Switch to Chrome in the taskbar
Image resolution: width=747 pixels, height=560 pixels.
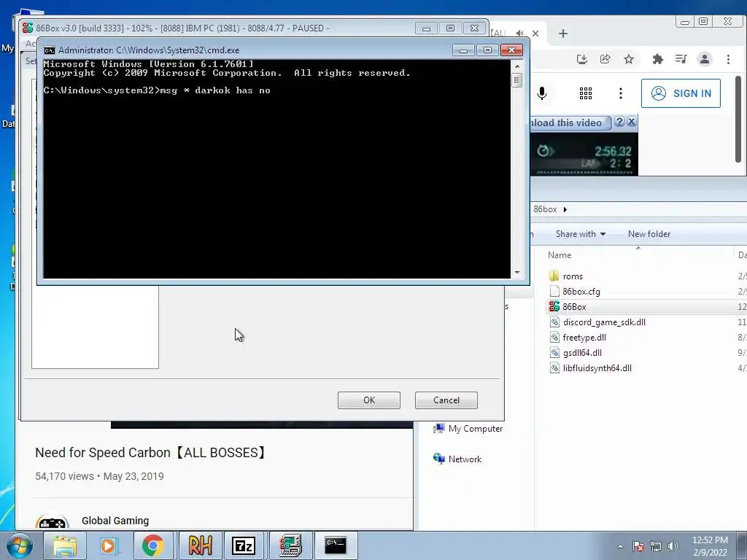click(152, 545)
